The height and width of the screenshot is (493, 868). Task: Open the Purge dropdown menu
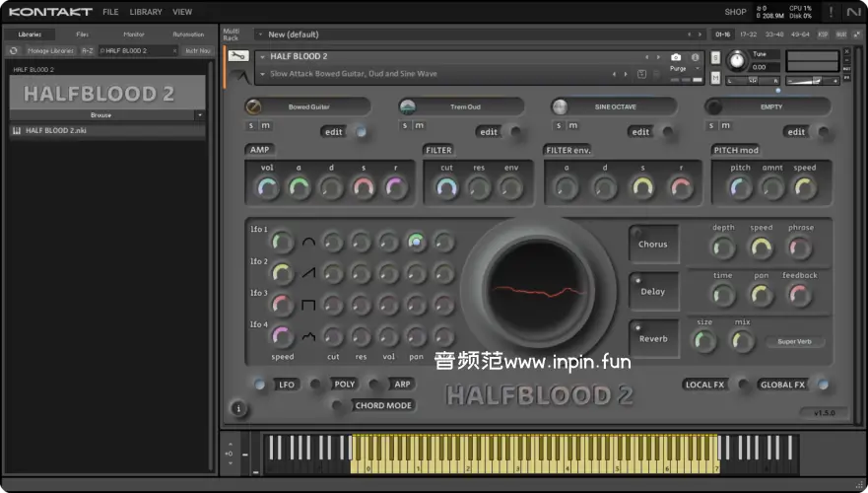[679, 69]
